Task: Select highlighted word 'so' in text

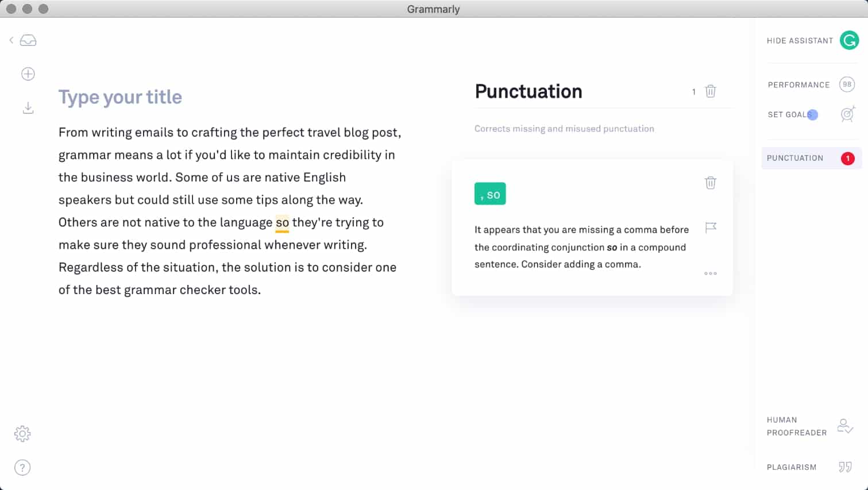Action: [282, 222]
